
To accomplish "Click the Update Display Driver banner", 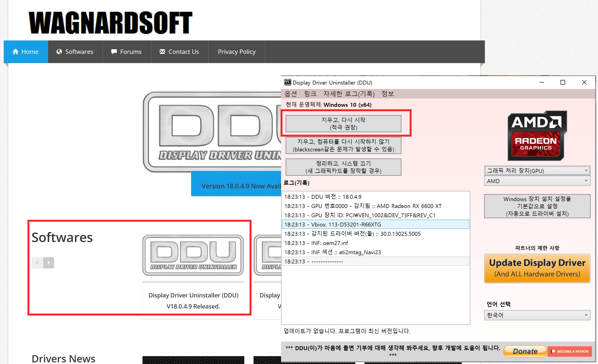I will click(537, 268).
